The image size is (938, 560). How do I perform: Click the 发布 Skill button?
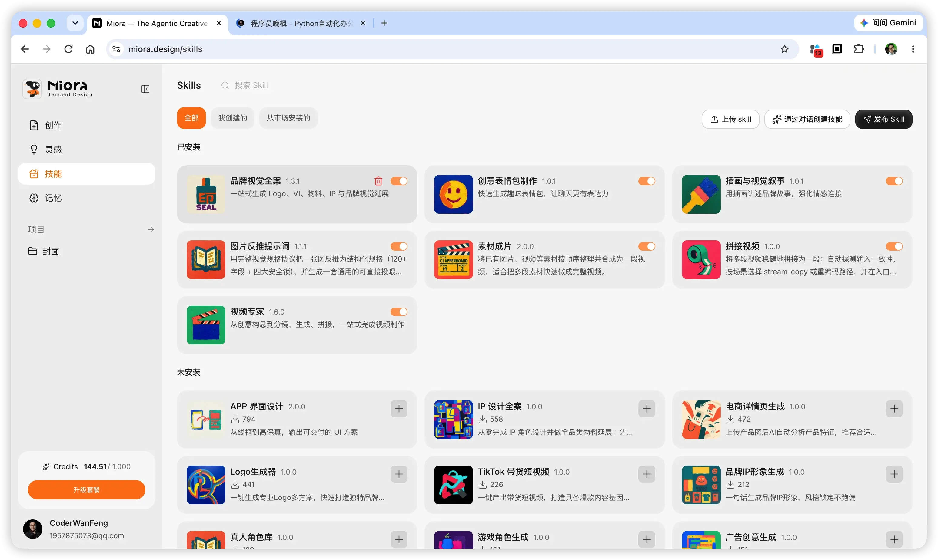[884, 119]
